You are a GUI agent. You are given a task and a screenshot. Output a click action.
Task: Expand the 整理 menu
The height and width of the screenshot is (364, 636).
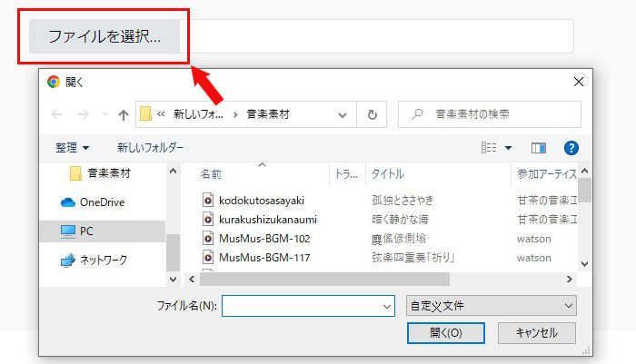tap(73, 147)
